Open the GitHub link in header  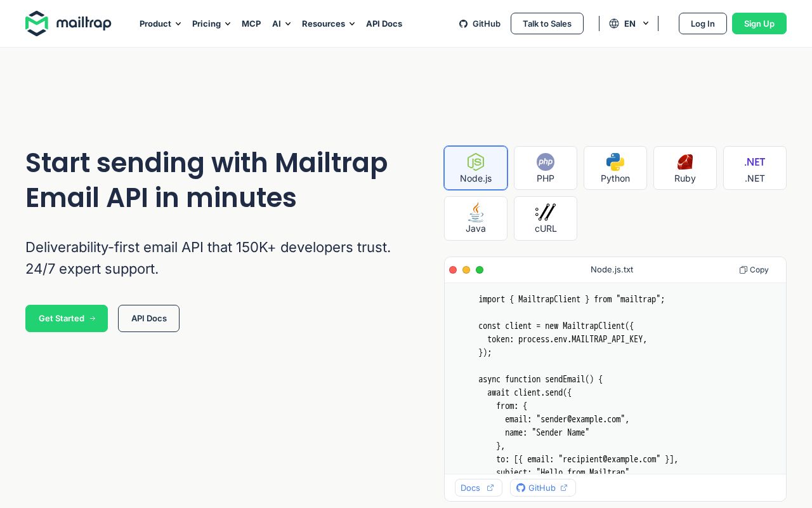click(x=480, y=23)
